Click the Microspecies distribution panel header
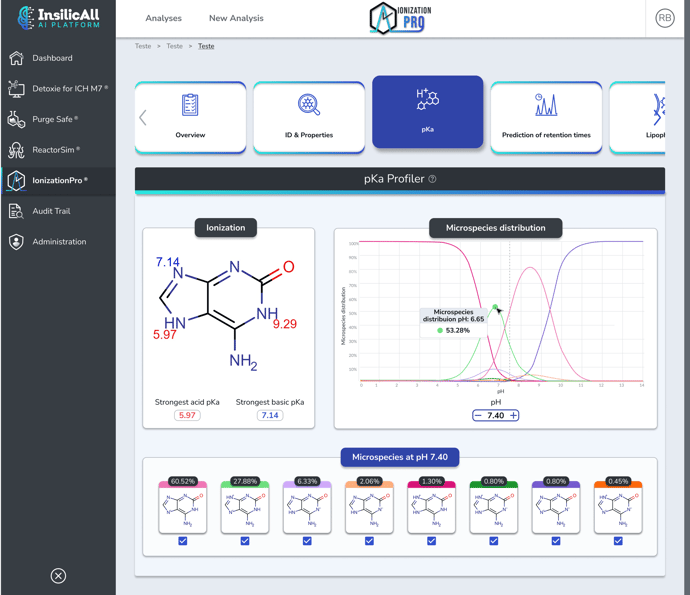Viewport: 690px width, 595px height. (495, 228)
